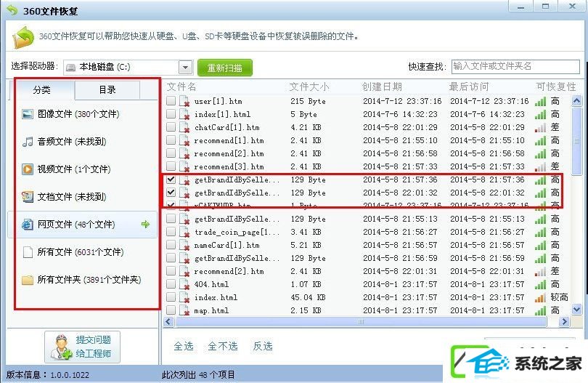The width and height of the screenshot is (588, 383).
Task: Check the box for index[1].html
Action: (171, 114)
